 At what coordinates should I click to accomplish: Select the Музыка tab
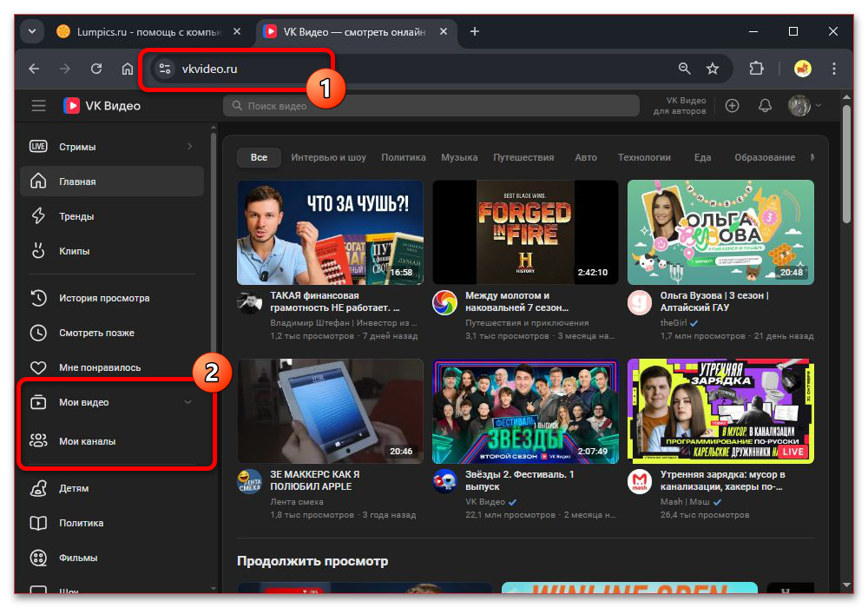[x=459, y=157]
